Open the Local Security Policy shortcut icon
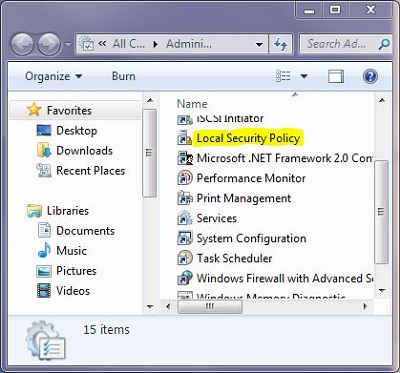 click(x=185, y=138)
